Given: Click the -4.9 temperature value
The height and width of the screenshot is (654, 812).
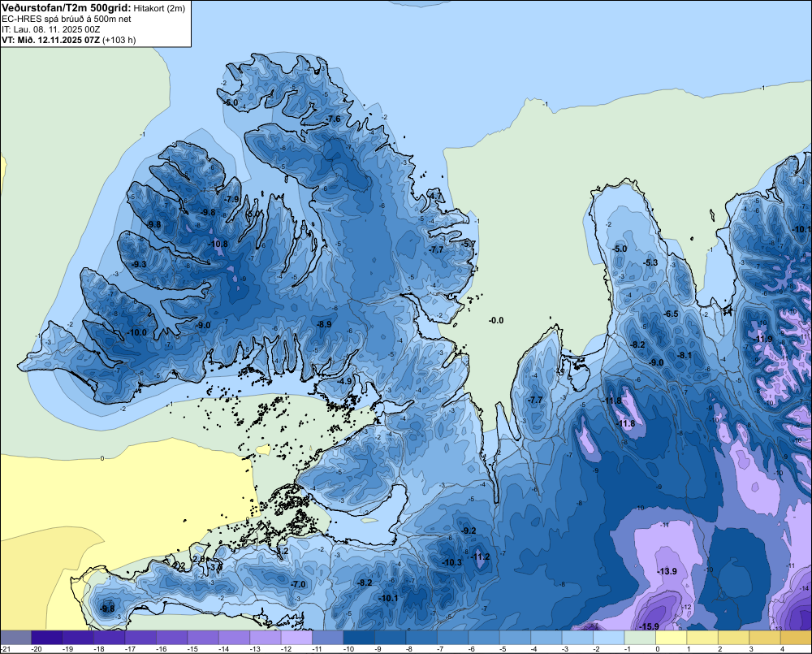Looking at the screenshot, I should click(344, 381).
